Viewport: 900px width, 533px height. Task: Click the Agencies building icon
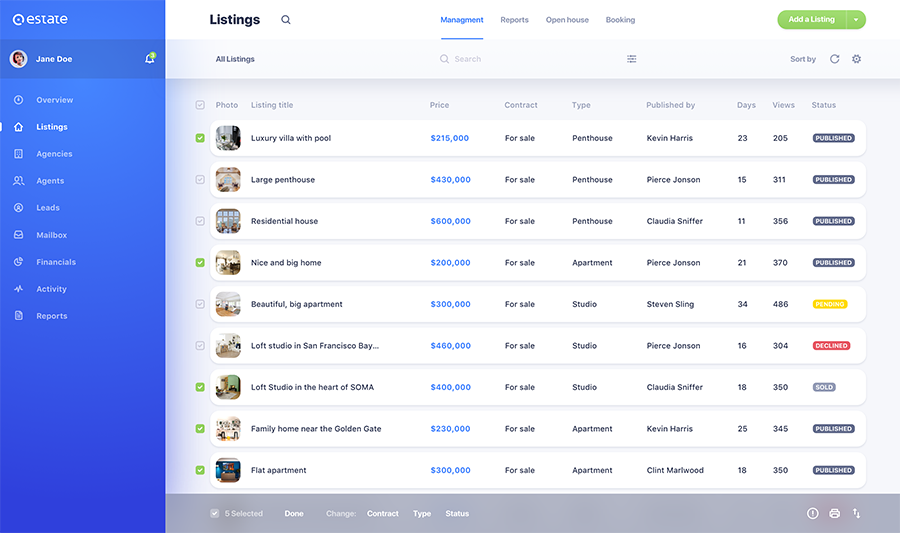click(18, 154)
